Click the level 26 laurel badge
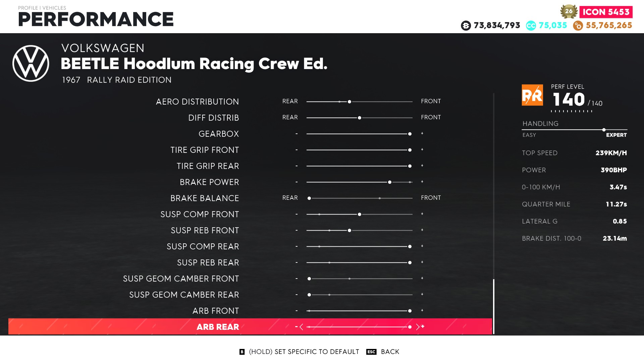The height and width of the screenshot is (362, 644). coord(569,11)
